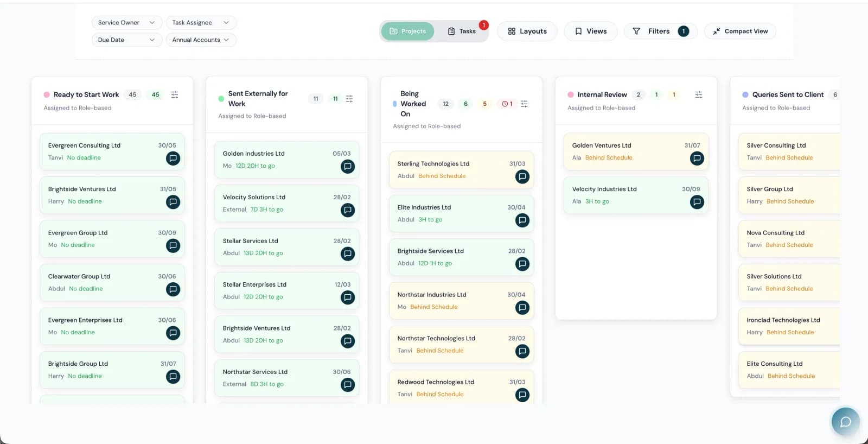Open comments on Northstar Industries Ltd card
The height and width of the screenshot is (444, 868).
coord(522,308)
